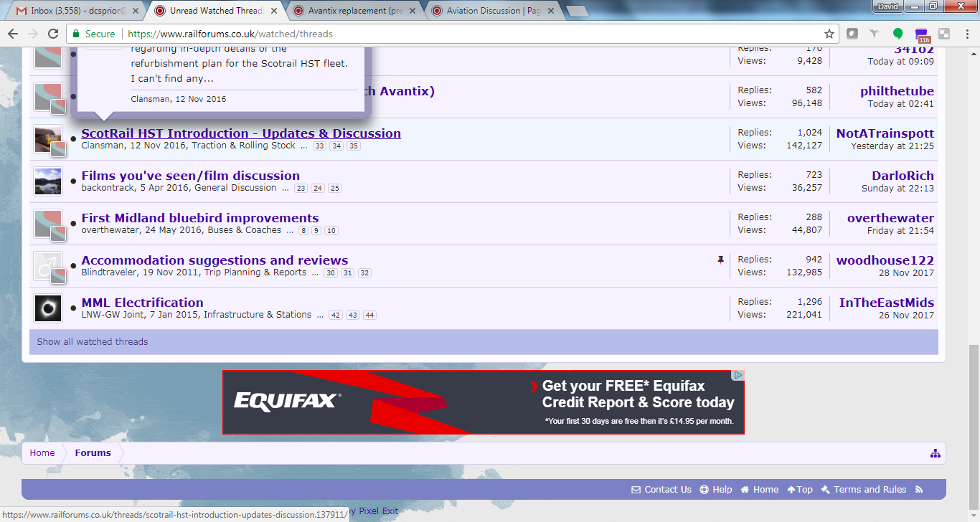Open the ScotRail HST thread starter avatar
The width and height of the screenshot is (980, 522).
tap(48, 139)
